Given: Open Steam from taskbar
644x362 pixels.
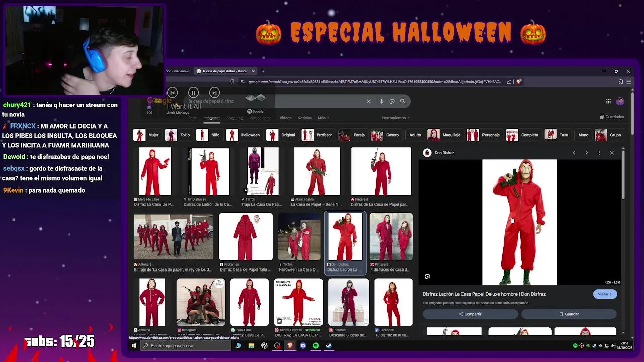Looking at the screenshot, I should [329, 346].
